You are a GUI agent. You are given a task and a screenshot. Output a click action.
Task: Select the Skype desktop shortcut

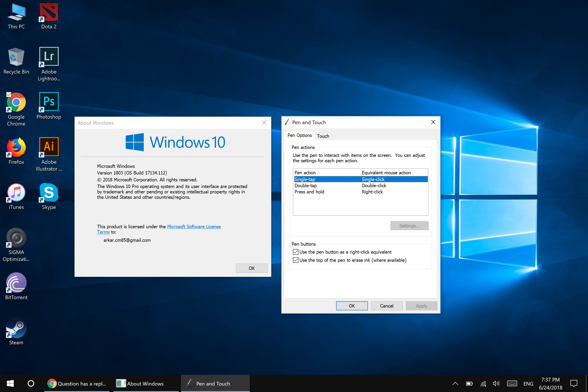pos(49,196)
